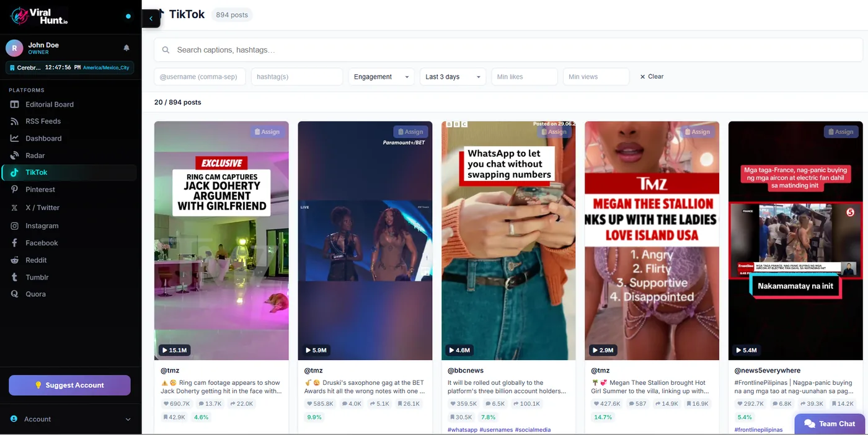This screenshot has width=868, height=435.
Task: Open the Last 3 days dropdown
Action: click(x=453, y=77)
